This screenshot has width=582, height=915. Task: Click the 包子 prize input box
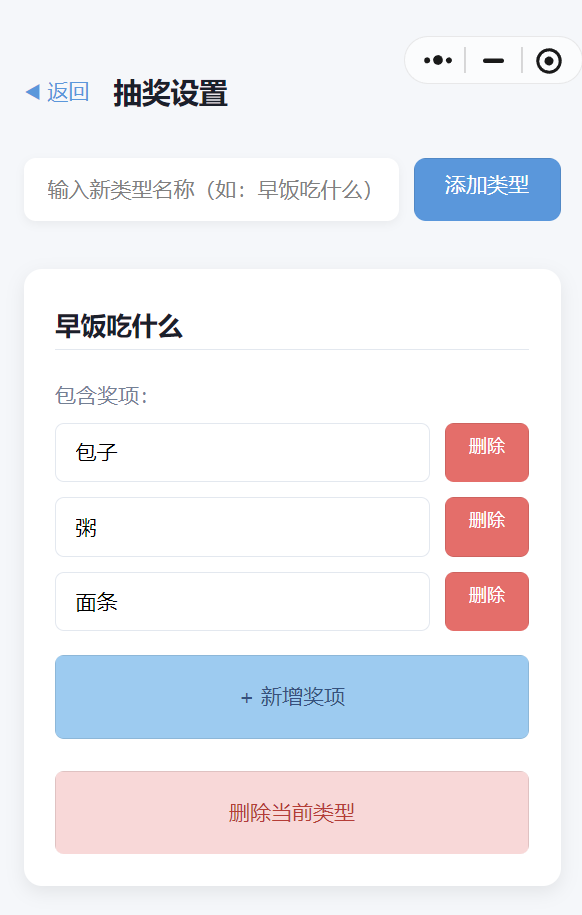click(242, 452)
